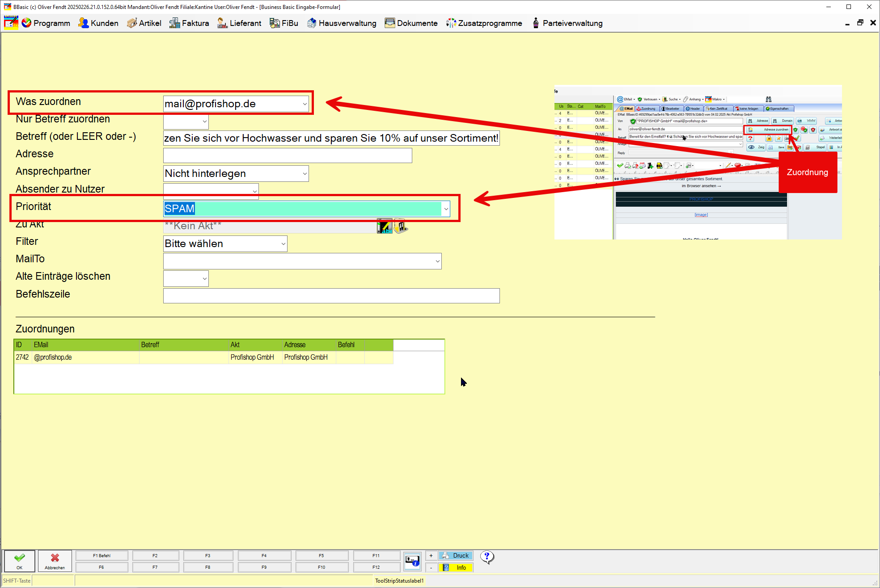Image resolution: width=880 pixels, height=588 pixels.
Task: Click the F6 function button
Action: click(102, 567)
